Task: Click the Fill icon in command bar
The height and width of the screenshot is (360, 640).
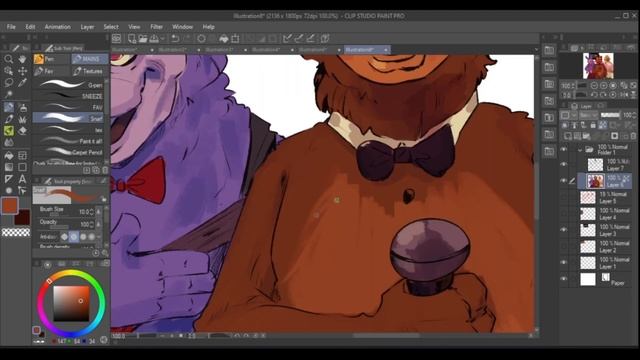Action: [x=224, y=38]
